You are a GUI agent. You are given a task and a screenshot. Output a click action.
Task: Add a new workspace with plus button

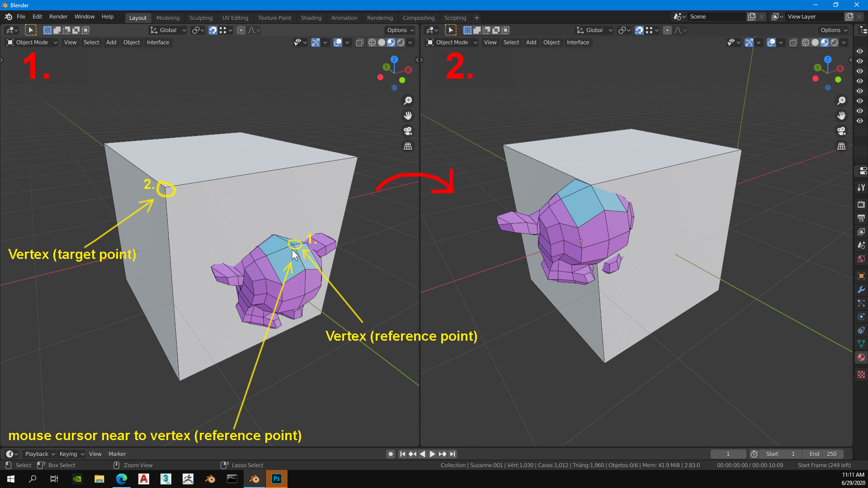coord(476,18)
